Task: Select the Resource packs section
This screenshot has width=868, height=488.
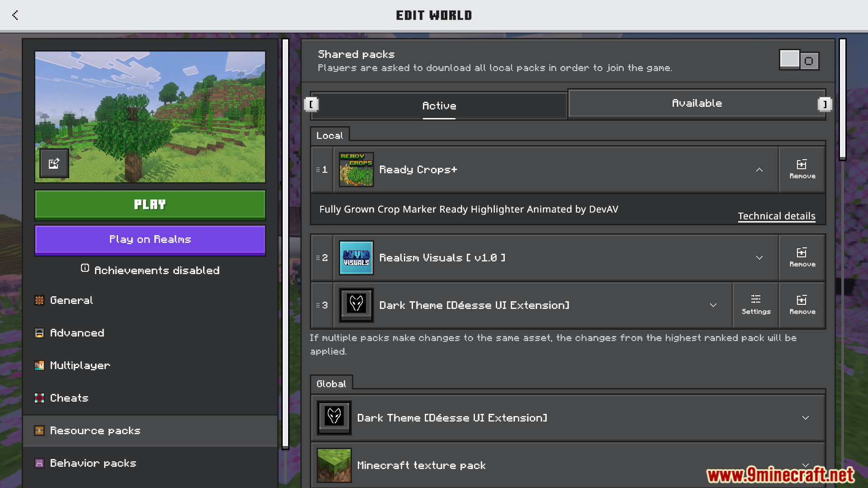Action: click(150, 431)
